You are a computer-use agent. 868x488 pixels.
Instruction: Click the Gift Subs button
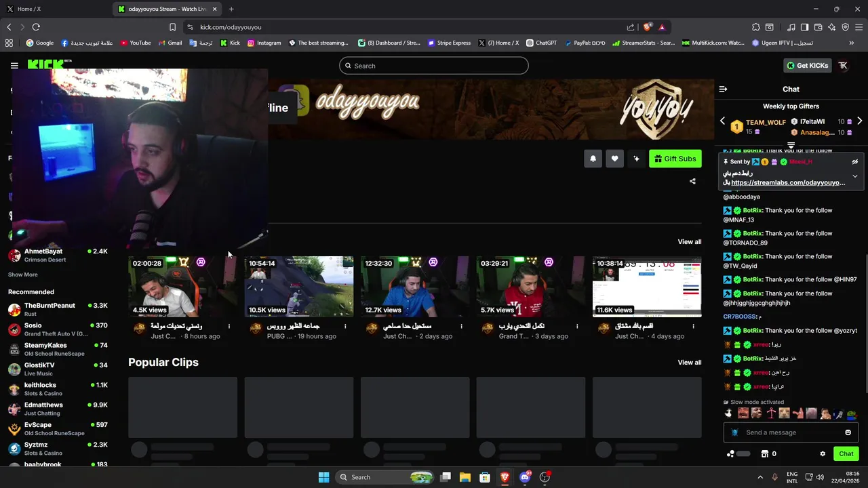[675, 159]
